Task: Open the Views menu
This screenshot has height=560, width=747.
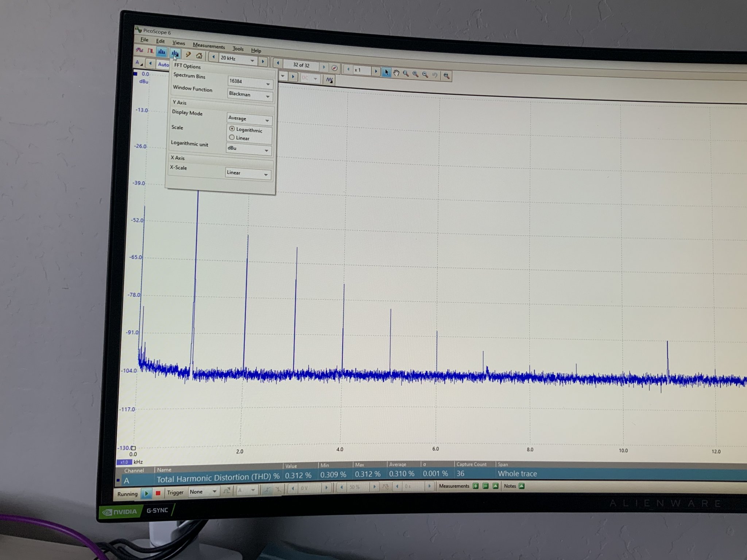Action: [x=179, y=43]
